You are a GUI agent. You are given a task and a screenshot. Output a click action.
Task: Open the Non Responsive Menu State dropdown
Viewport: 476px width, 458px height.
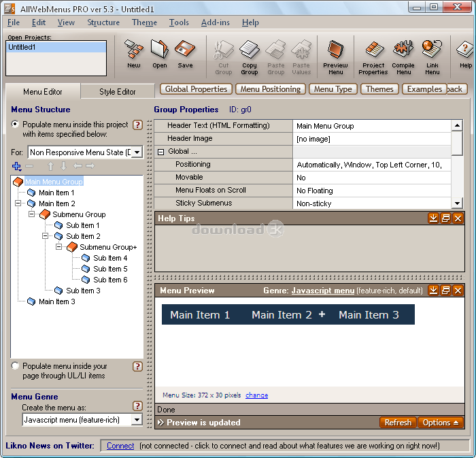coord(137,152)
